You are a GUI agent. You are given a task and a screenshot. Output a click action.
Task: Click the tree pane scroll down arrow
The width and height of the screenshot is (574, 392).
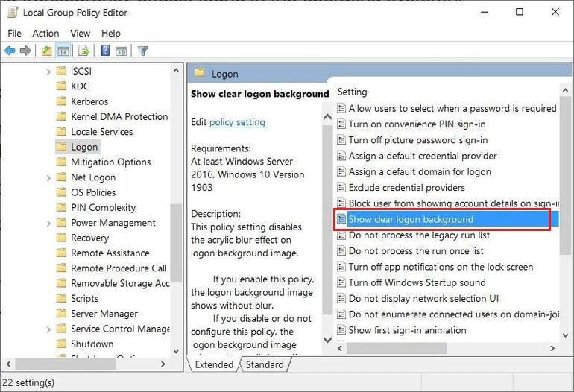point(176,351)
